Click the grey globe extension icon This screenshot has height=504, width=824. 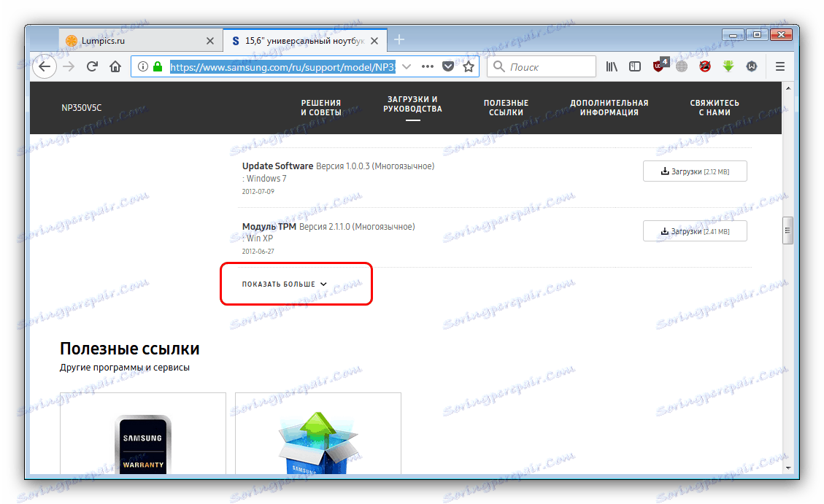coord(682,66)
